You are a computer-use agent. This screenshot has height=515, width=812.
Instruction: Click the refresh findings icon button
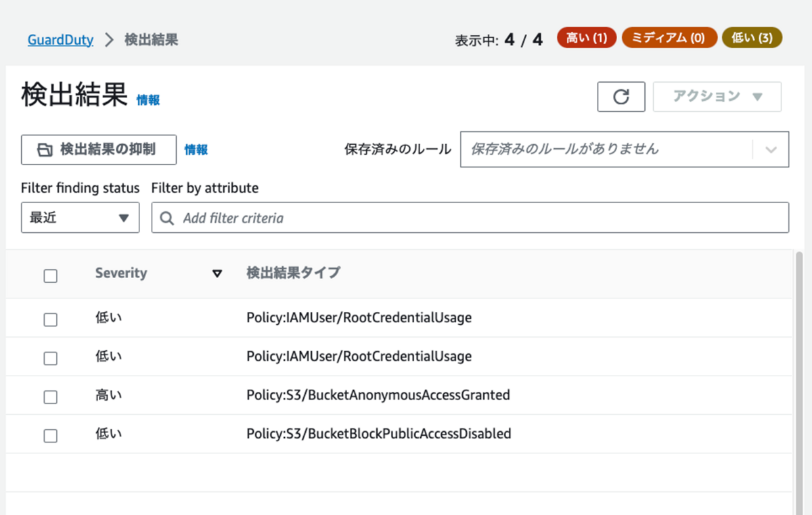click(621, 97)
